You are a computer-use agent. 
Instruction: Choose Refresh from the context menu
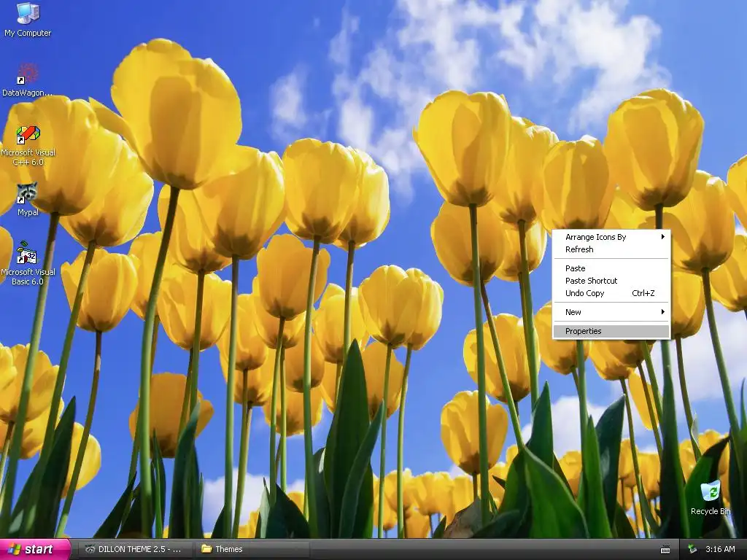[x=611, y=249]
